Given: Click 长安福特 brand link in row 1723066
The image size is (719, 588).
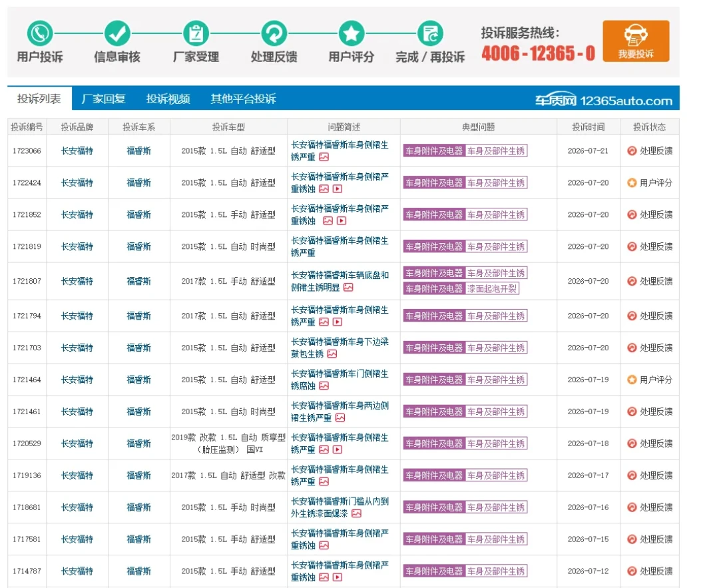Looking at the screenshot, I should click(77, 151).
